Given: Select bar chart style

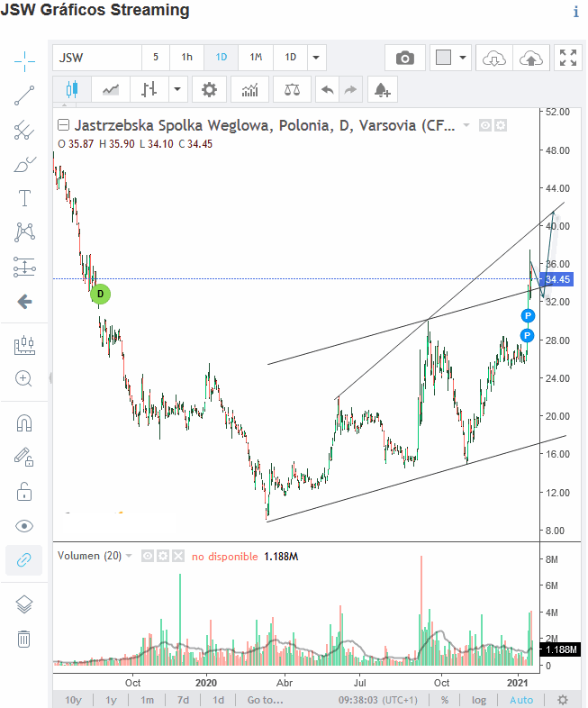Looking at the screenshot, I should 149,89.
